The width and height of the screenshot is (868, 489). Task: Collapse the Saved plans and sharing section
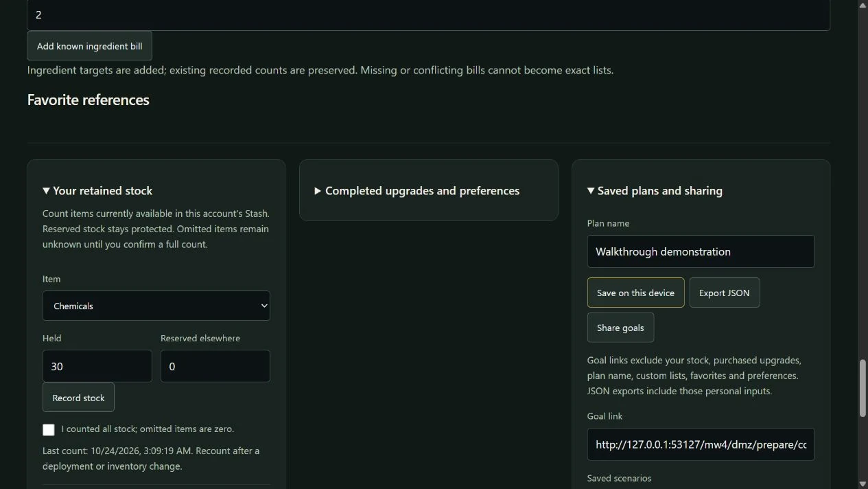pyautogui.click(x=655, y=191)
